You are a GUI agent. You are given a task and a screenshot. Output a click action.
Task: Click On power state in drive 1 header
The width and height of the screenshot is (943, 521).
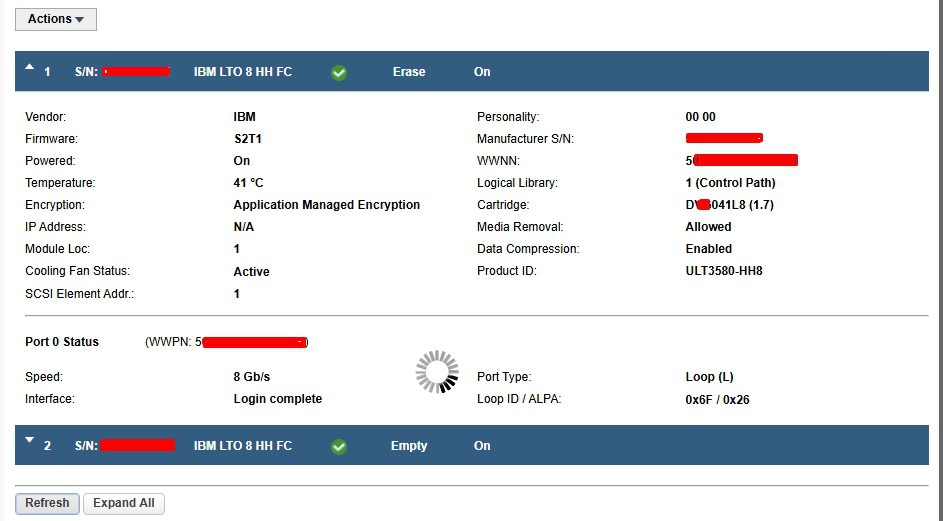(x=482, y=72)
